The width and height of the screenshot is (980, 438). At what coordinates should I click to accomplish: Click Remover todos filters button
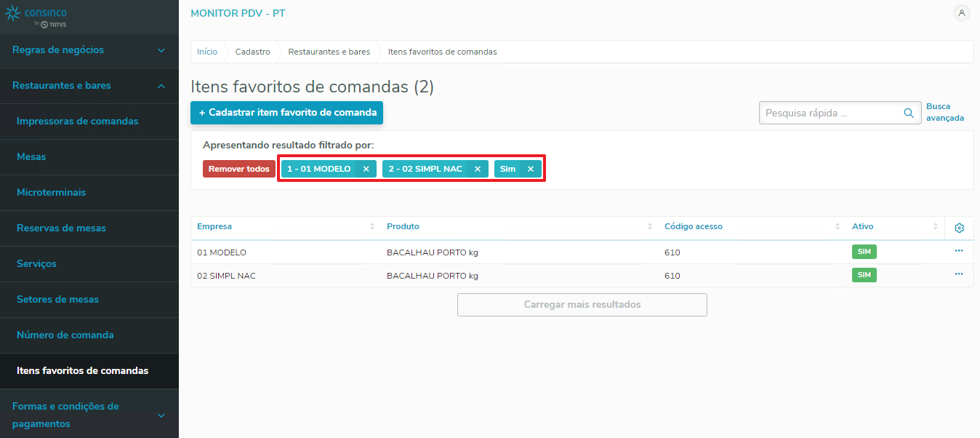238,169
